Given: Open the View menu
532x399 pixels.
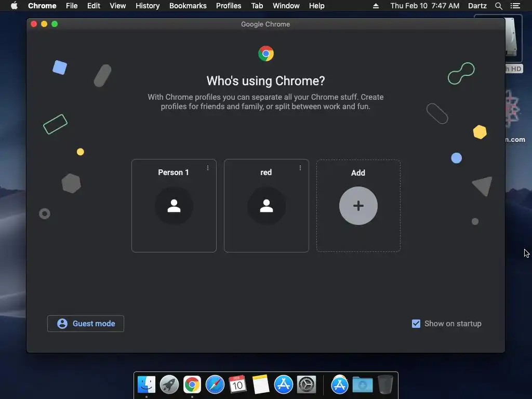Looking at the screenshot, I should pyautogui.click(x=118, y=6).
